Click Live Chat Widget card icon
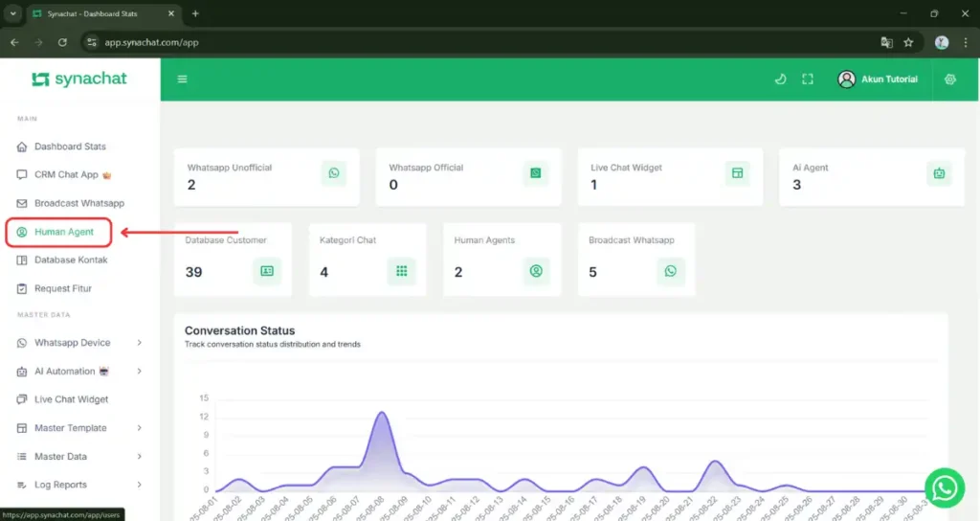 738,172
